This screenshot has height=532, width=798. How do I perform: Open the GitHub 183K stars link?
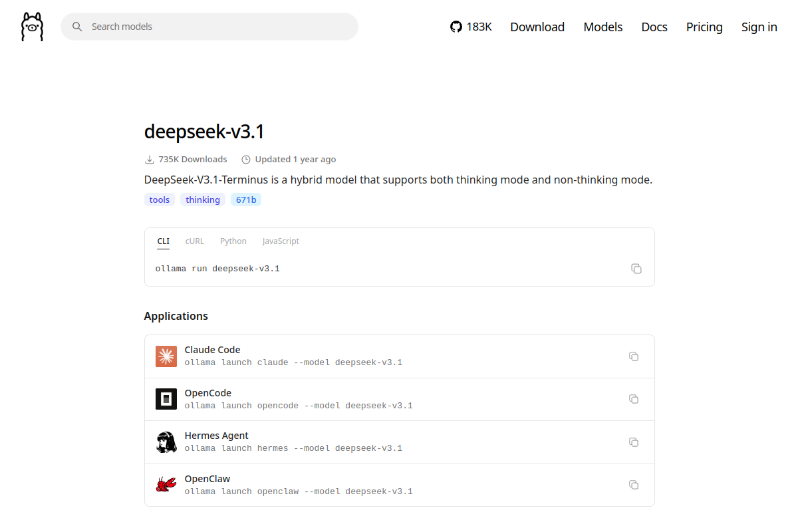(x=471, y=27)
